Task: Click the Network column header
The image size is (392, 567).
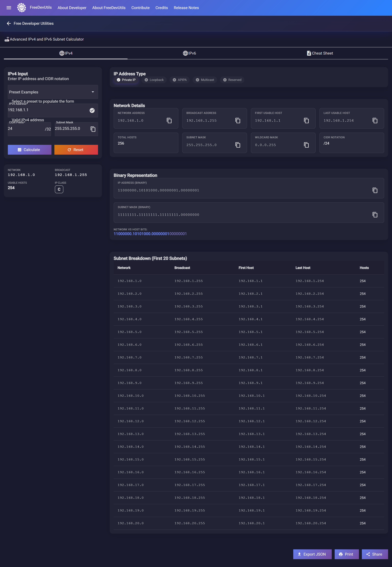Action: (124, 268)
